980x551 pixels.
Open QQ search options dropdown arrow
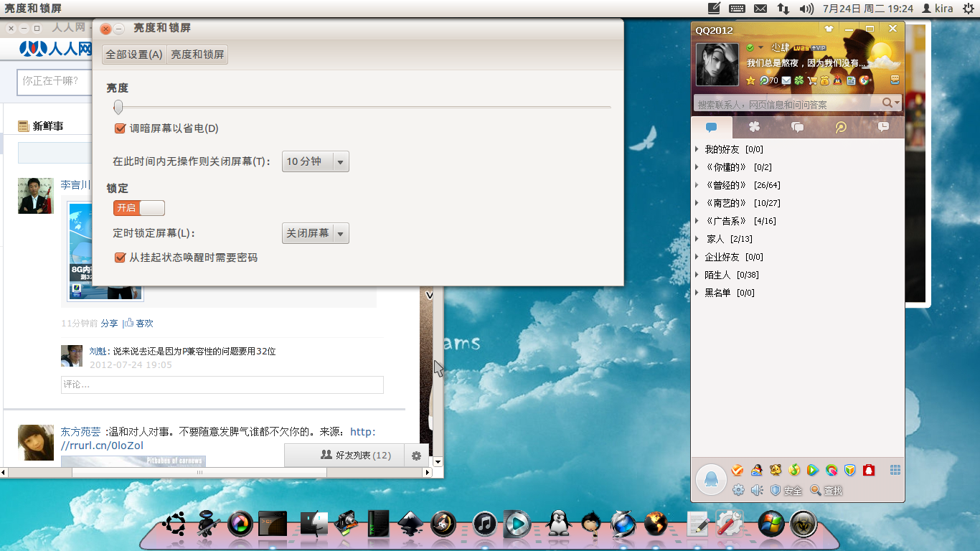point(897,103)
